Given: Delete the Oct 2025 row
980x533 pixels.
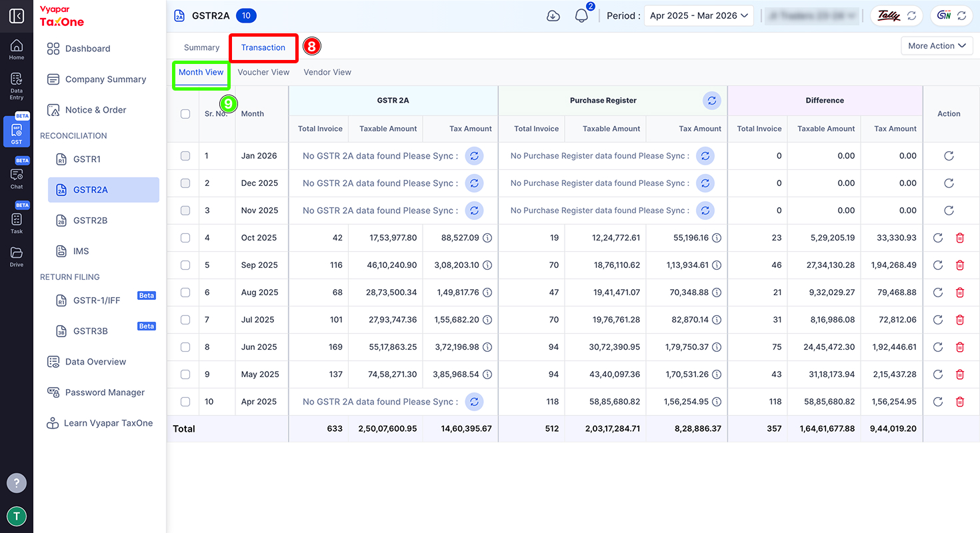Looking at the screenshot, I should pyautogui.click(x=960, y=238).
